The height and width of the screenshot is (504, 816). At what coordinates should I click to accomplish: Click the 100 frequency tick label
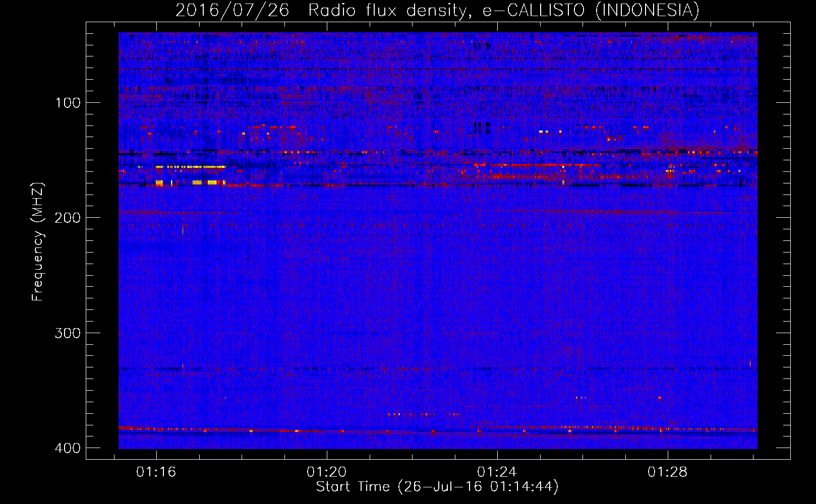coord(68,103)
